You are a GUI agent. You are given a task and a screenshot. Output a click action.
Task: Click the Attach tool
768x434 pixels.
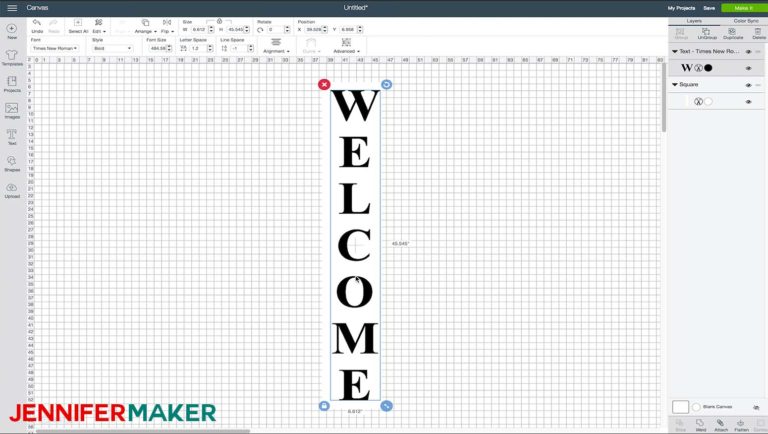(x=720, y=425)
